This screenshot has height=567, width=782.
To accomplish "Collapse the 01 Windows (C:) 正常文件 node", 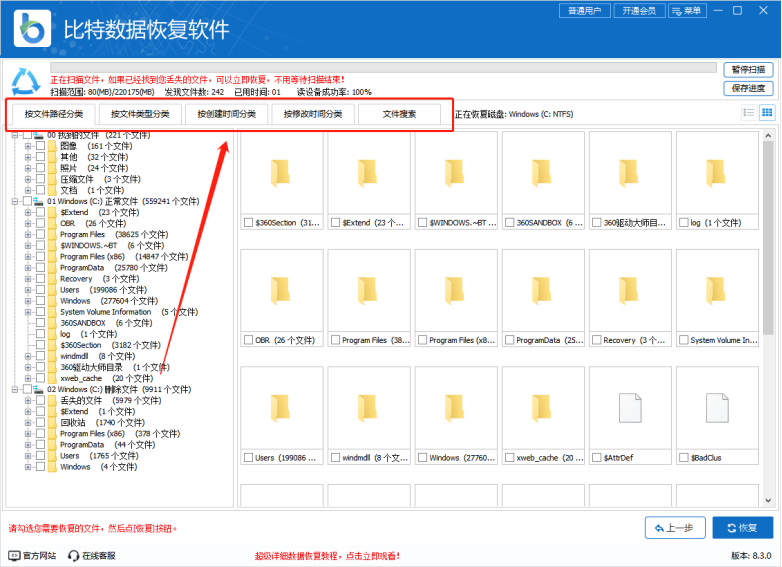I will tap(15, 201).
